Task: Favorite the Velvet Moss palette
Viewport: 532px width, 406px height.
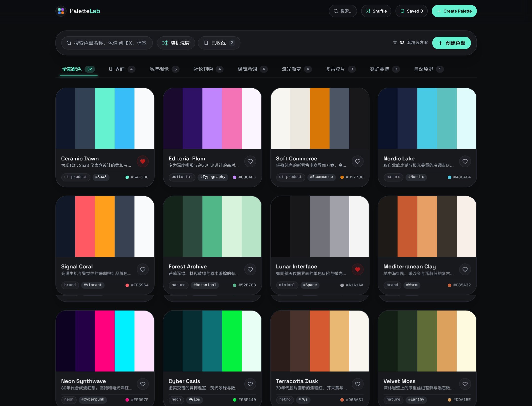Action: (465, 384)
